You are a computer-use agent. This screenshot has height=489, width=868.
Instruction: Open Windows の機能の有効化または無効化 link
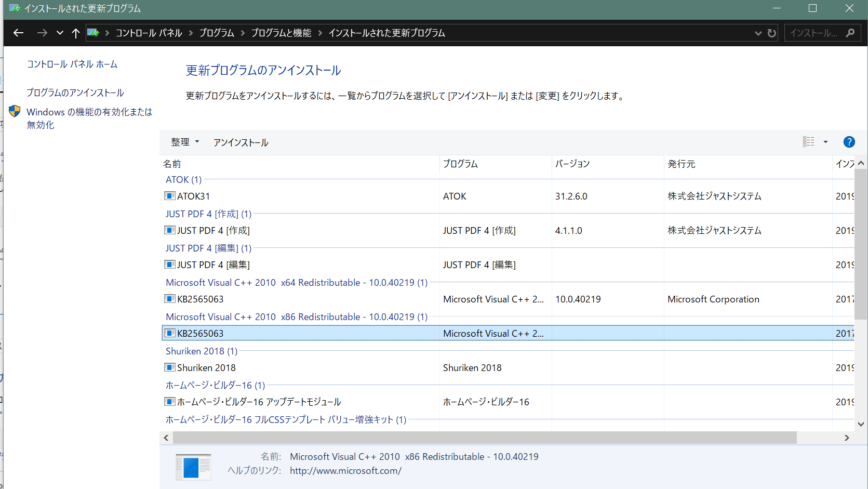tap(89, 118)
